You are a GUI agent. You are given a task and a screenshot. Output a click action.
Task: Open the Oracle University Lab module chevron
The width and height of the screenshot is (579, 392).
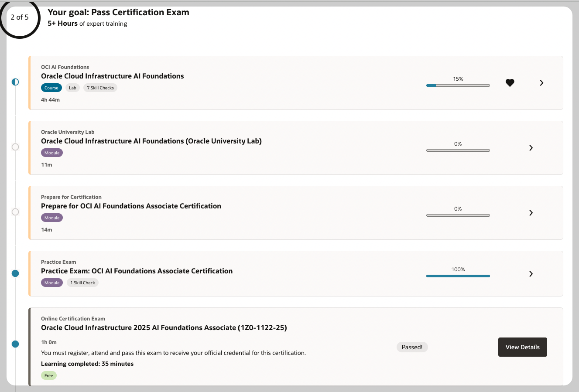pos(531,148)
